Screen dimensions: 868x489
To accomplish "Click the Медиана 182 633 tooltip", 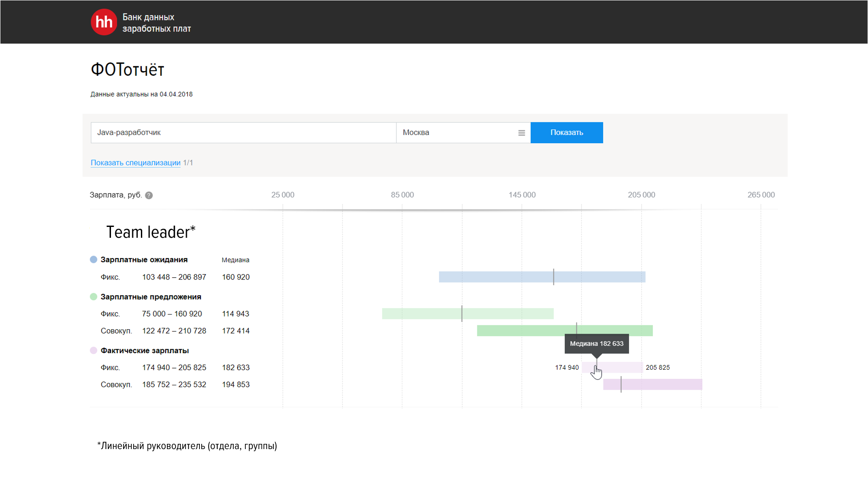I will pyautogui.click(x=597, y=344).
